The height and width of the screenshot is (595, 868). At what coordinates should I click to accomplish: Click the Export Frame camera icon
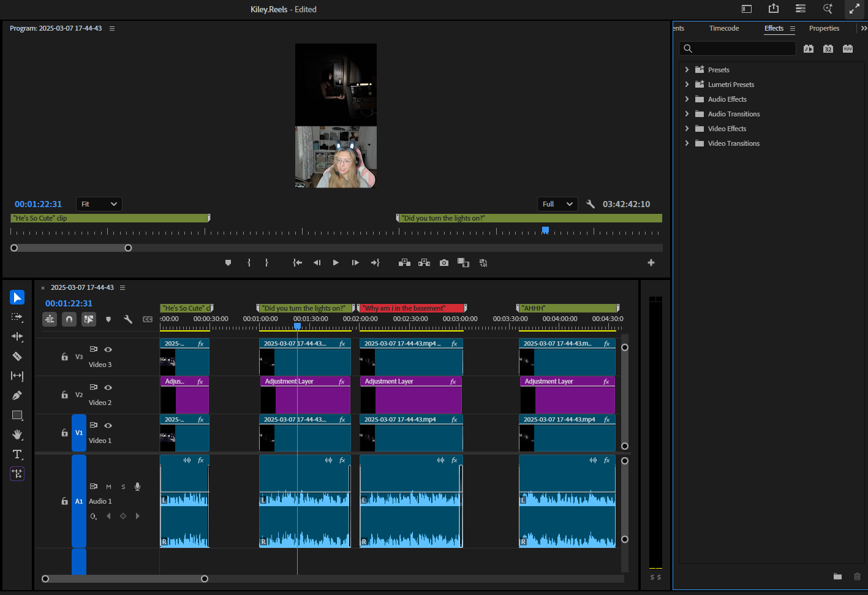click(444, 263)
